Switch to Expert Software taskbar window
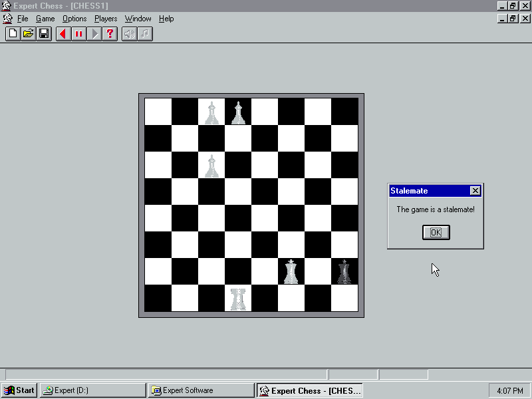Image resolution: width=532 pixels, height=399 pixels. coord(201,390)
